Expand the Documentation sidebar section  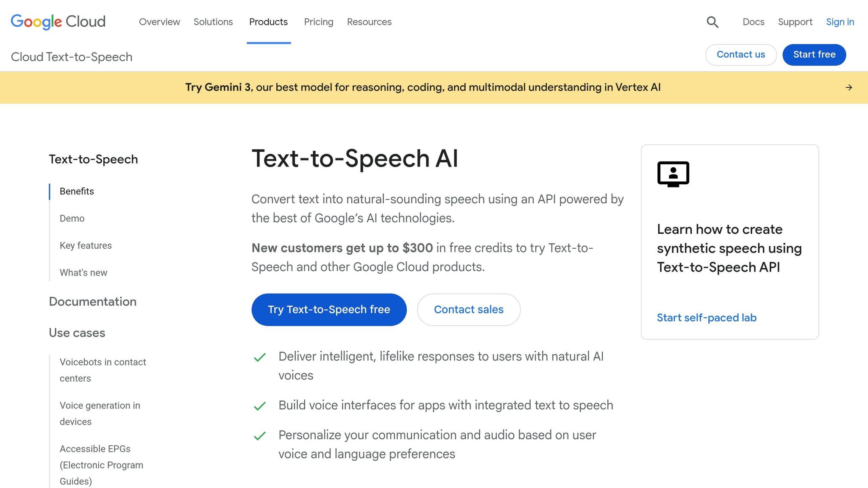point(93,302)
